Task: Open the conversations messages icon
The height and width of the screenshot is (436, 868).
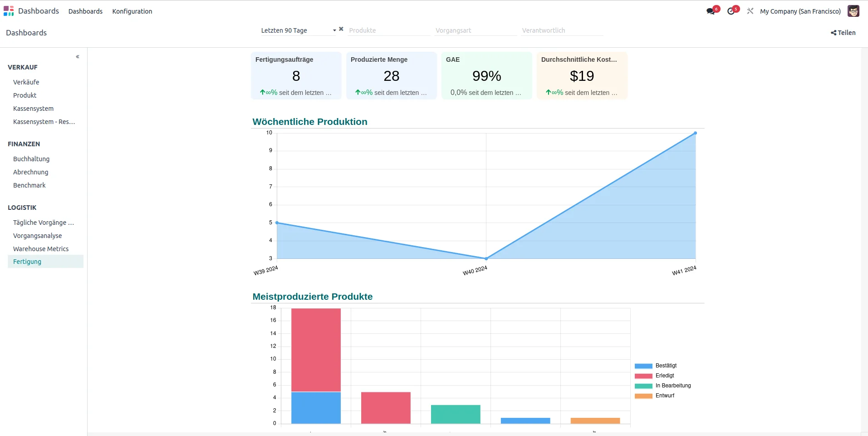Action: pyautogui.click(x=711, y=11)
